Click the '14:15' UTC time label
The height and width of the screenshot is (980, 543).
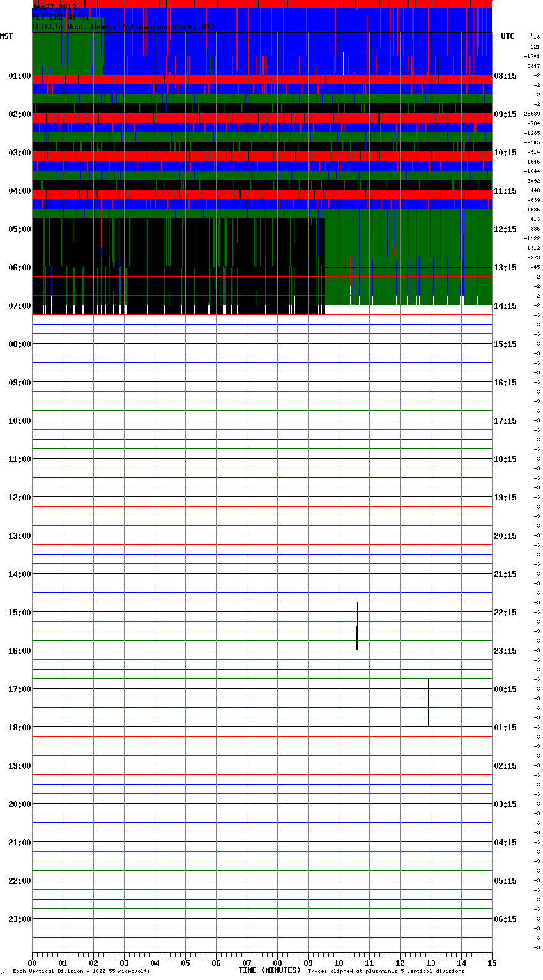(x=505, y=306)
